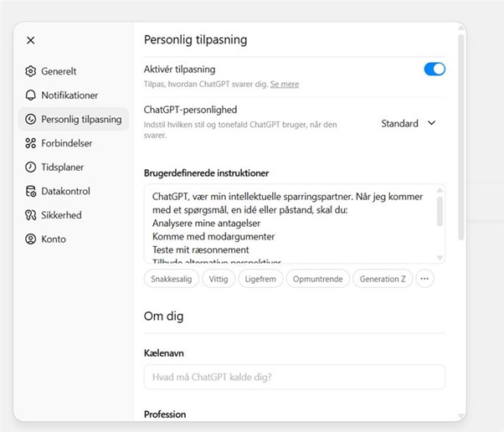504x432 pixels.
Task: Click the Forbindelser sidebar icon
Action: [x=31, y=143]
